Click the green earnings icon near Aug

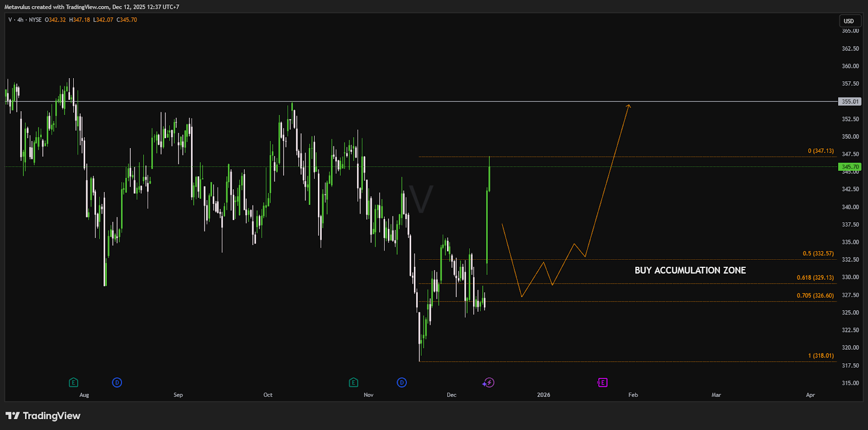[x=73, y=383]
